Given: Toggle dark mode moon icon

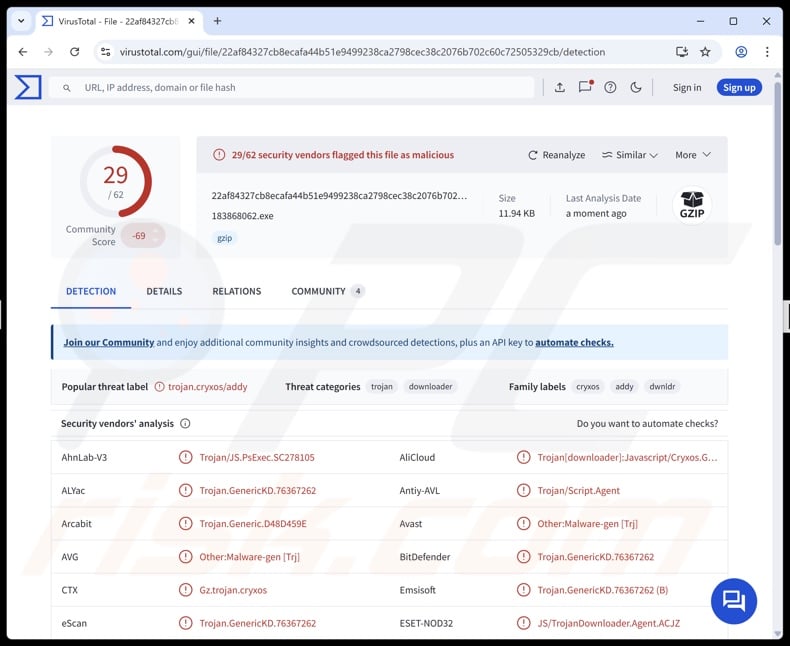Looking at the screenshot, I should click(636, 87).
